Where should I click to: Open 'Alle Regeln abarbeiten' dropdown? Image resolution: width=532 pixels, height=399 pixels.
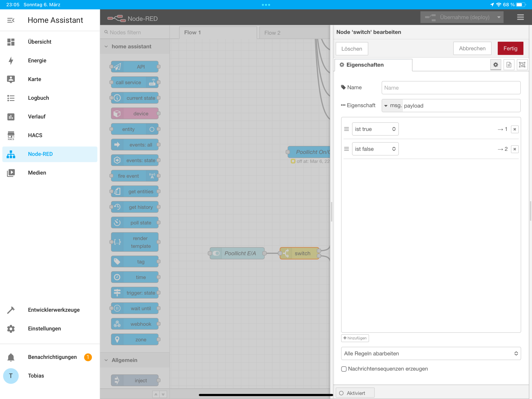click(x=431, y=354)
